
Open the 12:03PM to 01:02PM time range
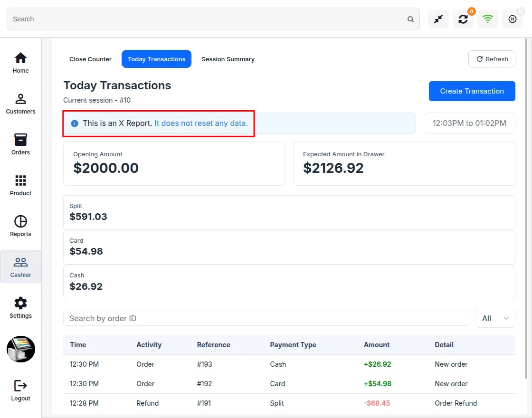[x=469, y=123]
